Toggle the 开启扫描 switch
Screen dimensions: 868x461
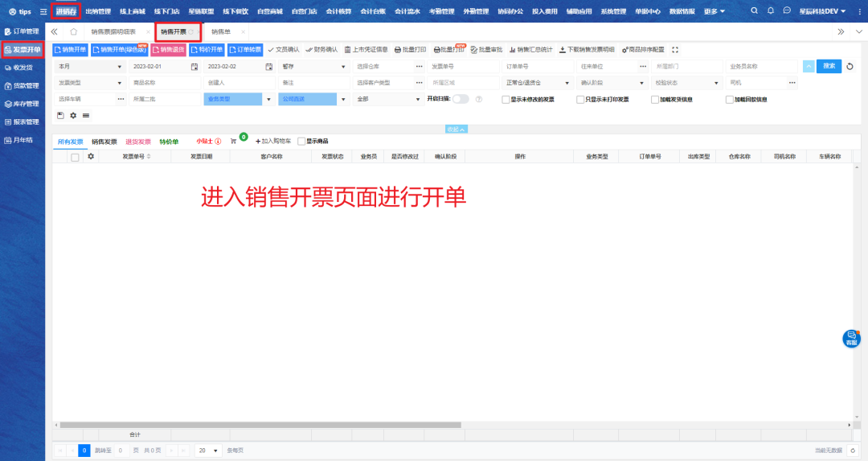click(461, 99)
